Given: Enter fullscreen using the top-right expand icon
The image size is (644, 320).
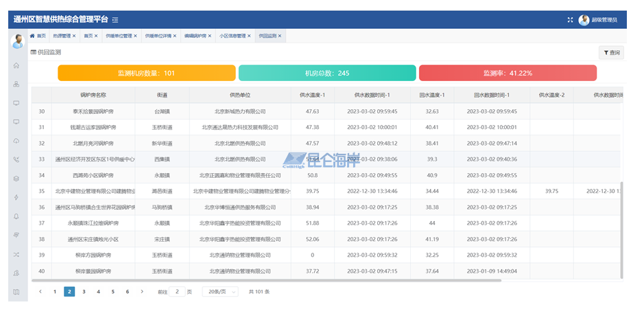Looking at the screenshot, I should 570,20.
